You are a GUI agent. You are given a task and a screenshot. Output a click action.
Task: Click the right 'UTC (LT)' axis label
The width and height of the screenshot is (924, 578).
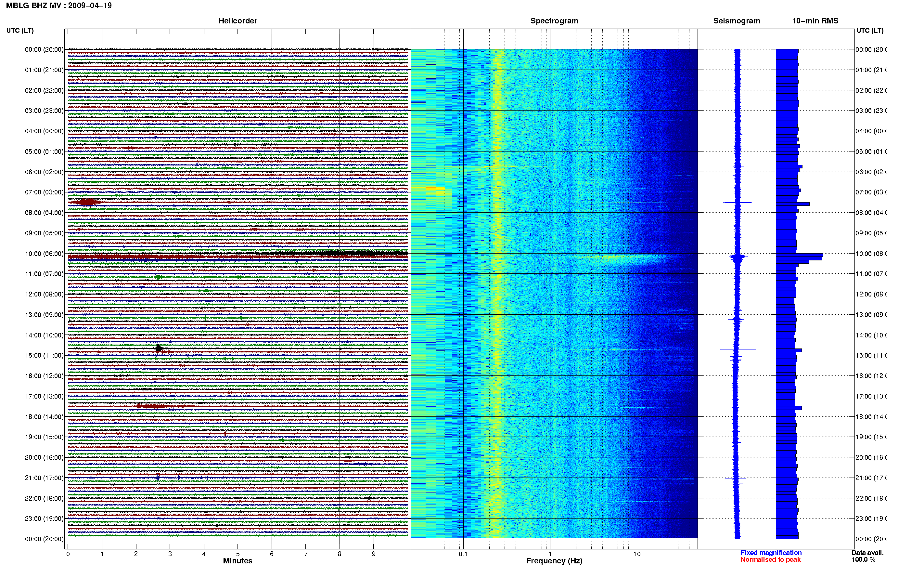(870, 31)
